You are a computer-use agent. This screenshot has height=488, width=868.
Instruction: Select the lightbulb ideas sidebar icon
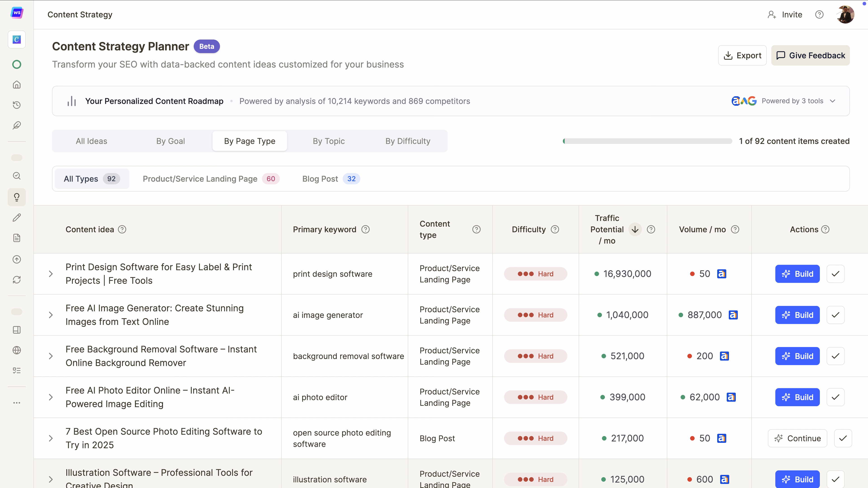tap(17, 197)
